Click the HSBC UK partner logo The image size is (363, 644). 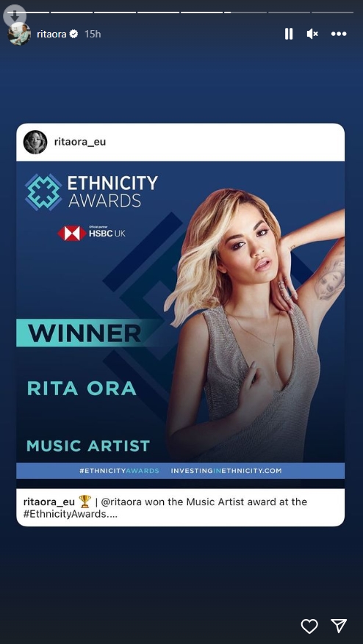[x=91, y=233]
